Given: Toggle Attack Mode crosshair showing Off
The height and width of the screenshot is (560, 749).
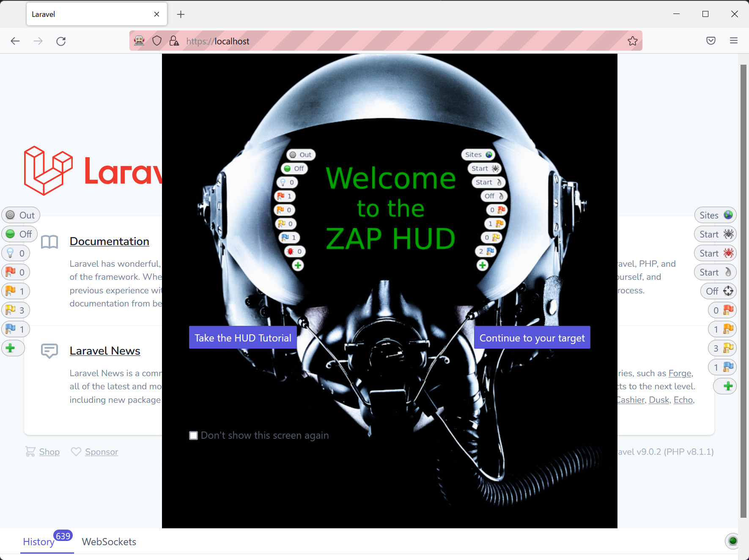Looking at the screenshot, I should (719, 291).
